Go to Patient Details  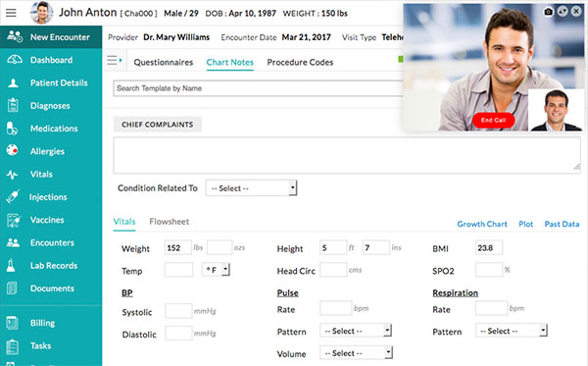(x=59, y=83)
